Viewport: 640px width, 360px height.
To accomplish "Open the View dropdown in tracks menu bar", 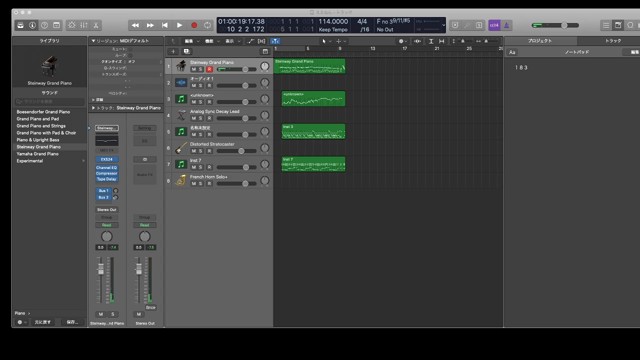I will [232, 41].
